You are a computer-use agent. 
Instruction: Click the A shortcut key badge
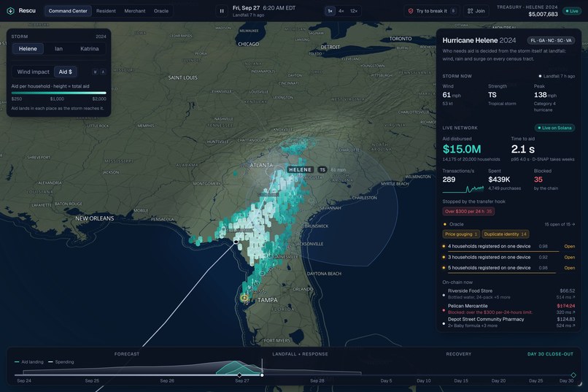[103, 72]
